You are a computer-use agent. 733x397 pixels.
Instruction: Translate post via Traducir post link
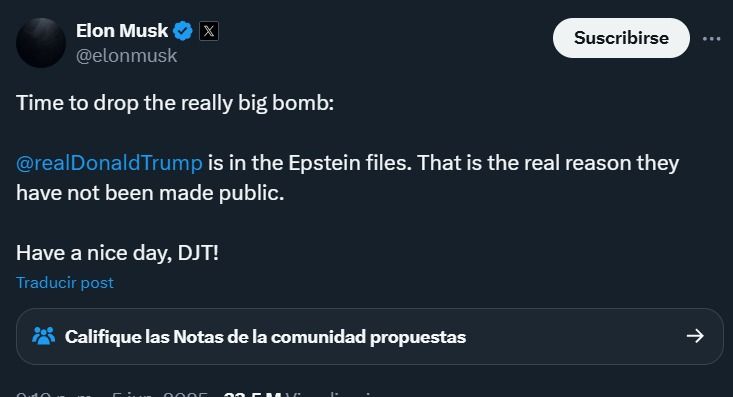(65, 282)
